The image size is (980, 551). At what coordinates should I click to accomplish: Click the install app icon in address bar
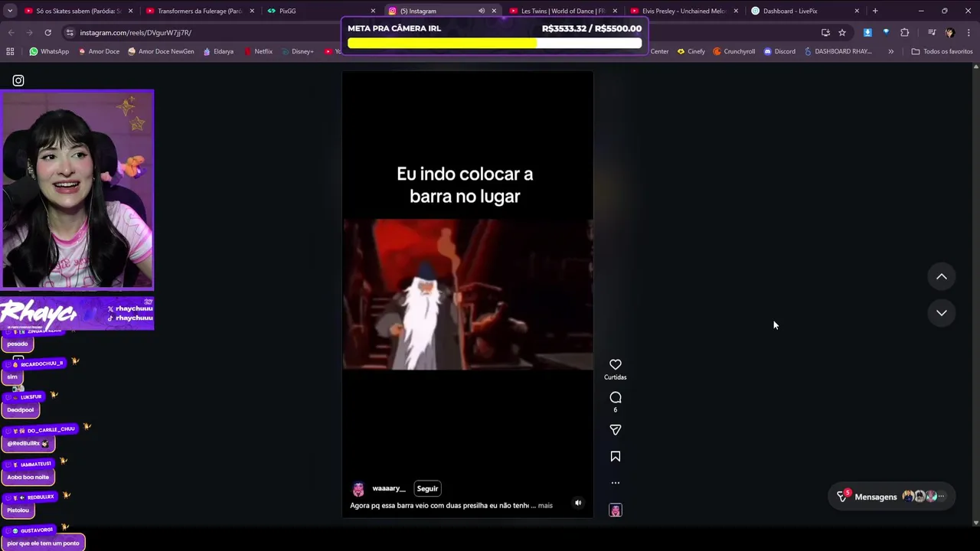(825, 32)
